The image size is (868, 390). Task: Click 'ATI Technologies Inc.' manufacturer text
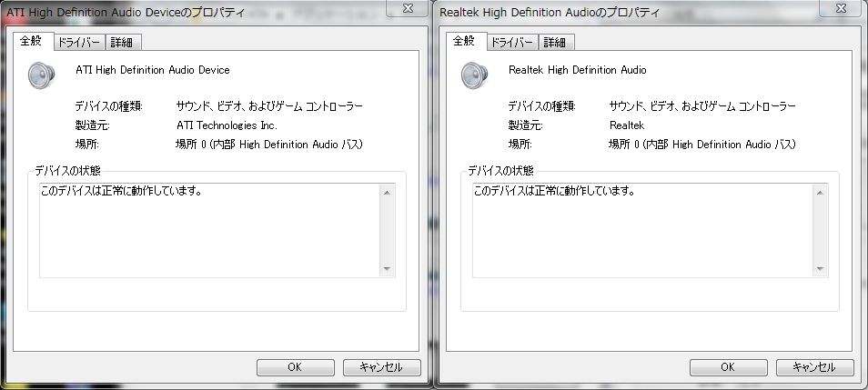click(x=227, y=125)
